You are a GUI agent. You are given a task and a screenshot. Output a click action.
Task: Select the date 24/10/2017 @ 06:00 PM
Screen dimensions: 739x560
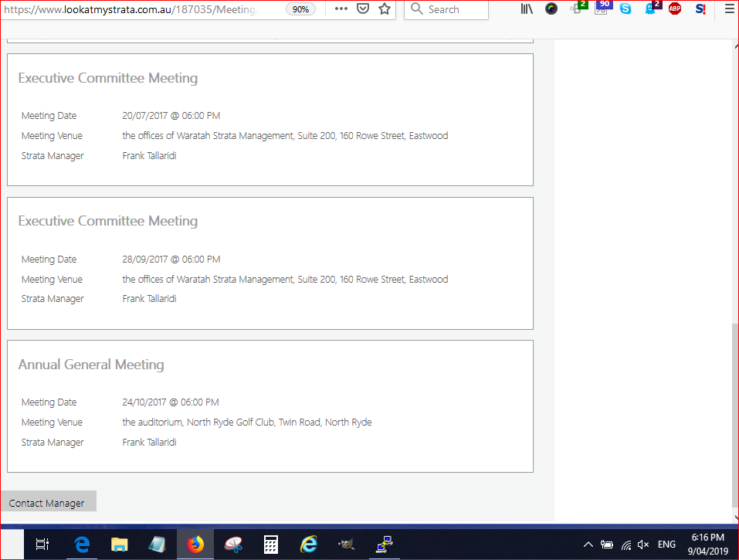tap(171, 402)
